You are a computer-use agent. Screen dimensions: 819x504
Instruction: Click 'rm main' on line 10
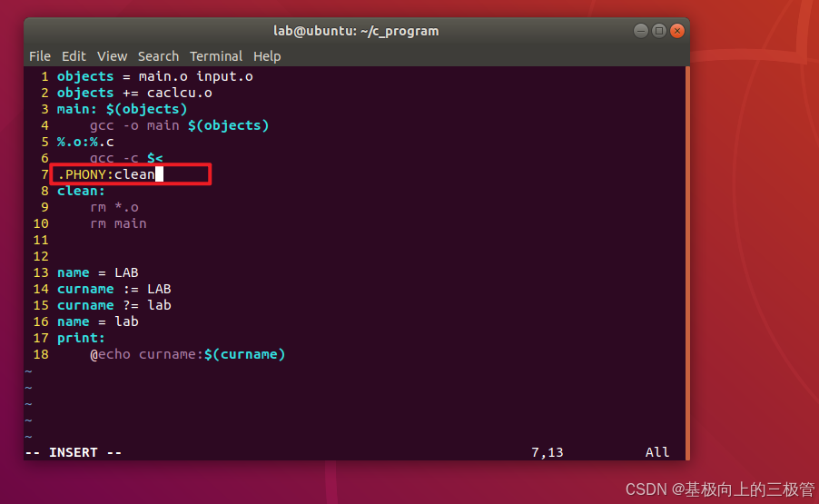pyautogui.click(x=118, y=223)
